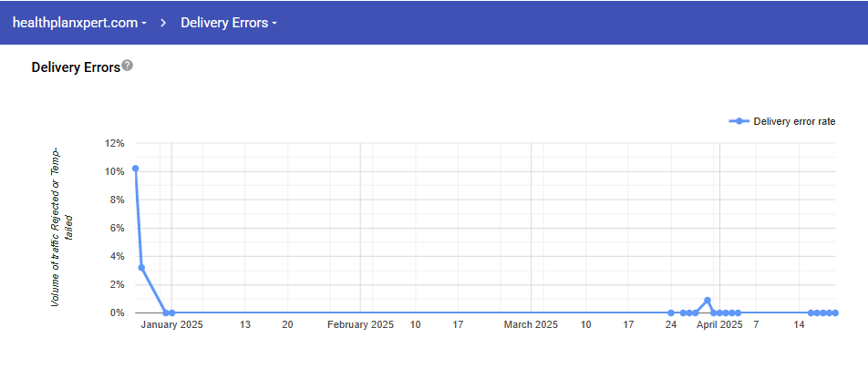Open help icon beside Delivery Errors heading
The width and height of the screenshot is (868, 369).
(x=128, y=66)
